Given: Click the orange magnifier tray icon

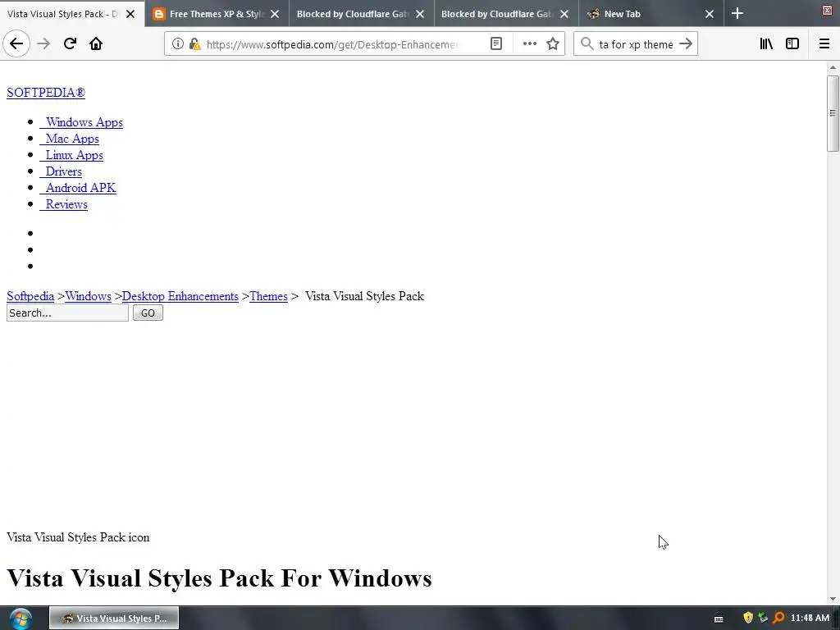Looking at the screenshot, I should point(779,619).
